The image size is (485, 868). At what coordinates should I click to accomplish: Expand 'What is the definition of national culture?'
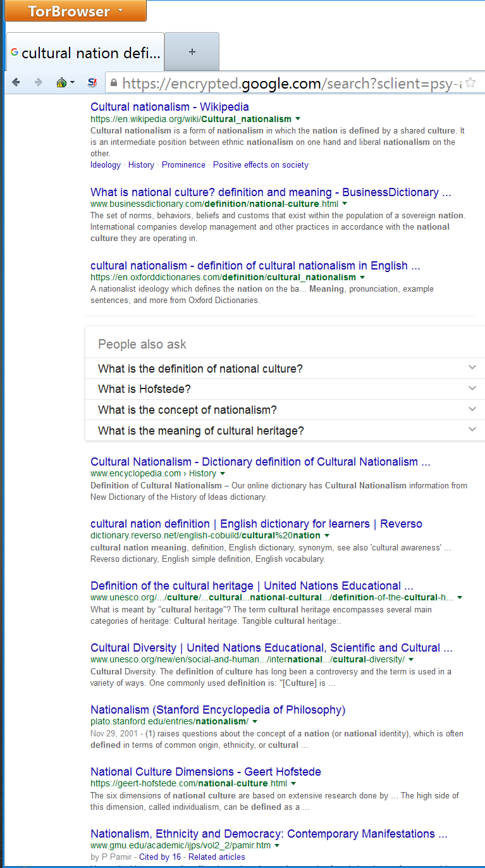pyautogui.click(x=285, y=368)
